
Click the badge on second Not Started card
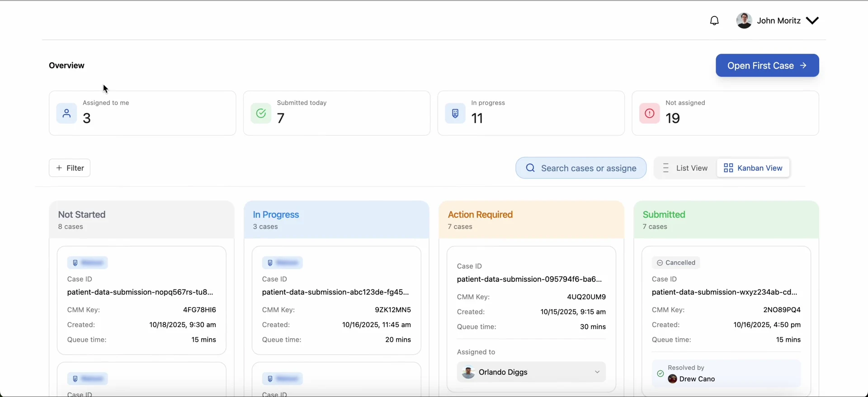coord(88,378)
